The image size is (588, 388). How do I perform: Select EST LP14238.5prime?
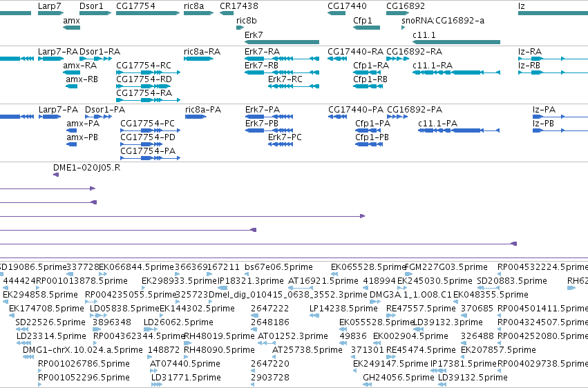pos(314,316)
